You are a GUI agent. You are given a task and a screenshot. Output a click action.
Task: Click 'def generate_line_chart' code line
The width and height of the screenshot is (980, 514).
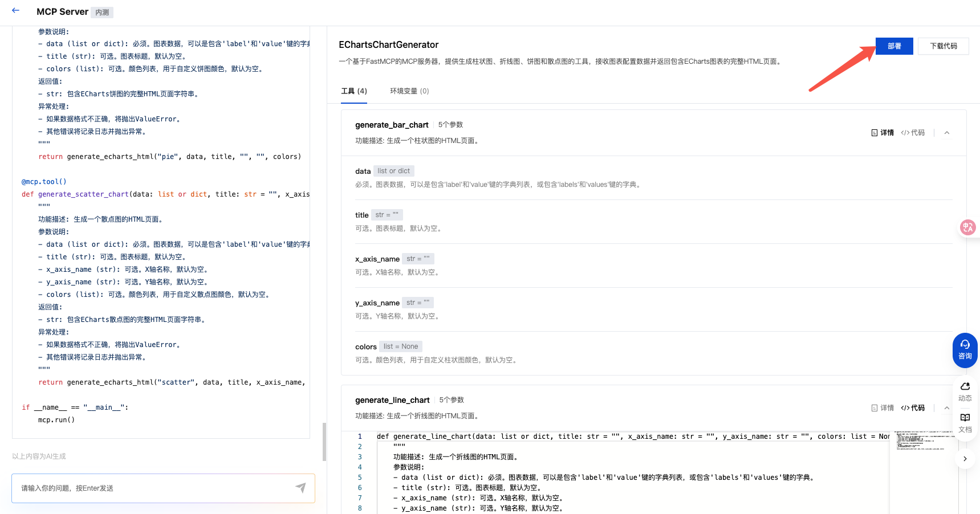pyautogui.click(x=633, y=437)
